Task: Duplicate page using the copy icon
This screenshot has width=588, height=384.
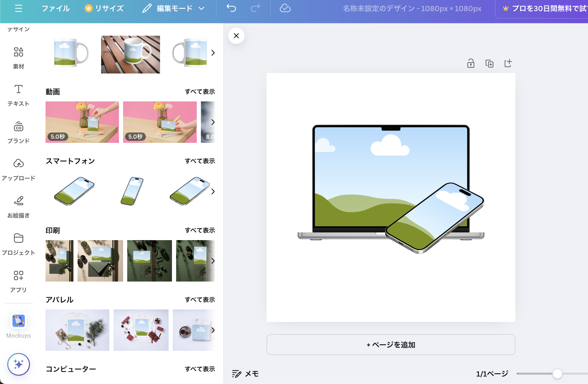Action: [489, 63]
